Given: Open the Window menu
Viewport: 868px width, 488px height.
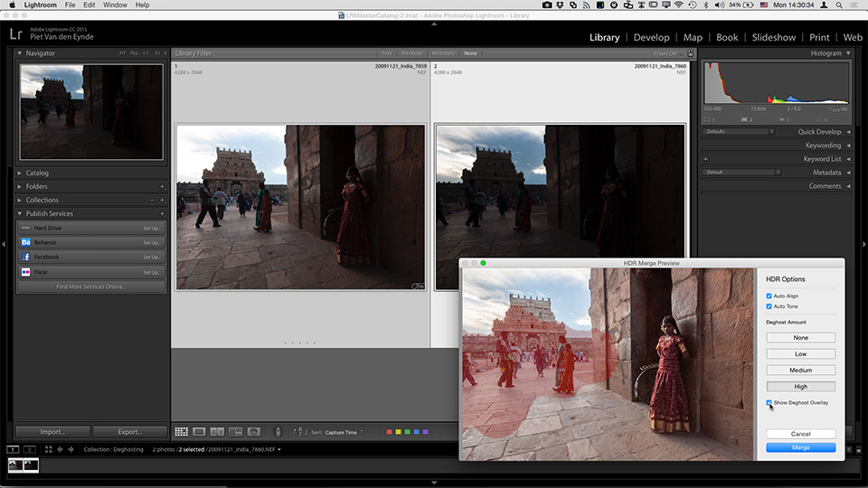Looking at the screenshot, I should [x=115, y=5].
